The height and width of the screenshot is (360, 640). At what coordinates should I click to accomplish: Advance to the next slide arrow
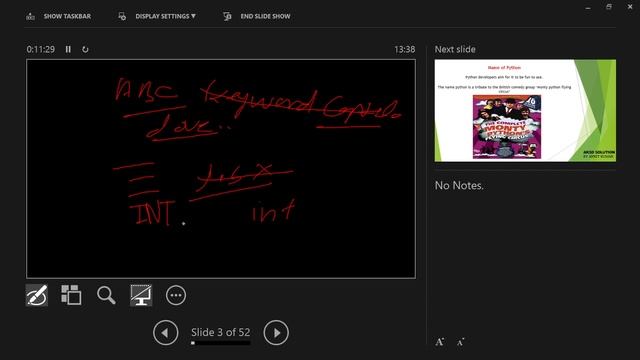(x=276, y=333)
